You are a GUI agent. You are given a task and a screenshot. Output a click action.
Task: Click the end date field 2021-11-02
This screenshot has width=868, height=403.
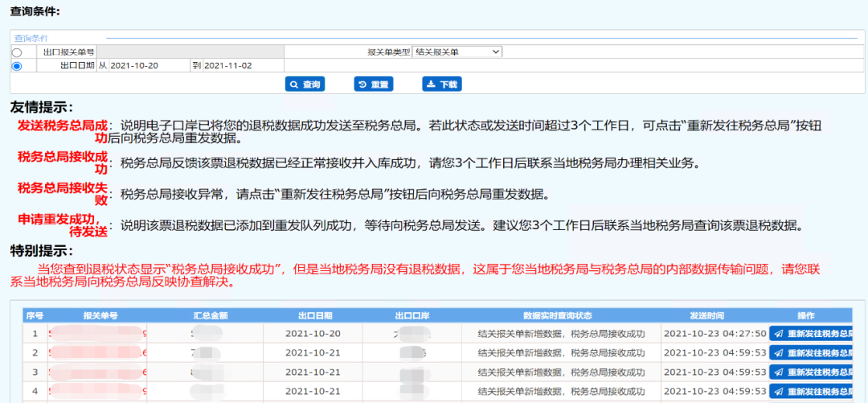click(x=243, y=65)
